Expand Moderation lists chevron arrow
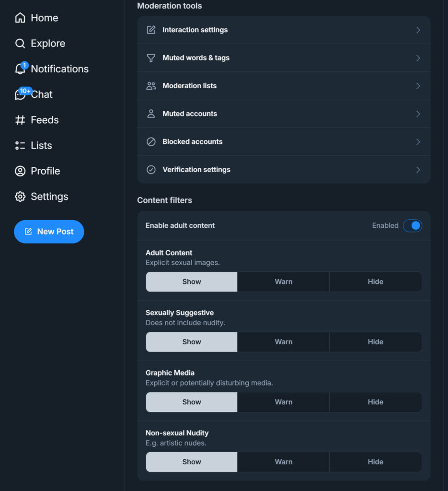Viewport: 448px width, 491px height. [418, 86]
